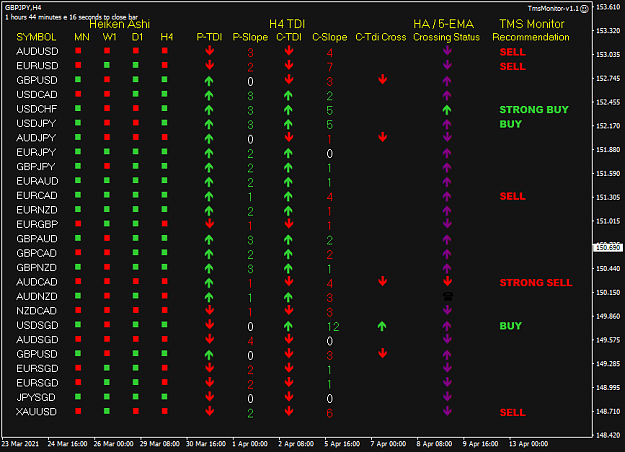625x452 pixels.
Task: Click the purple crossing status arrow for AUDUSD
Action: click(448, 51)
